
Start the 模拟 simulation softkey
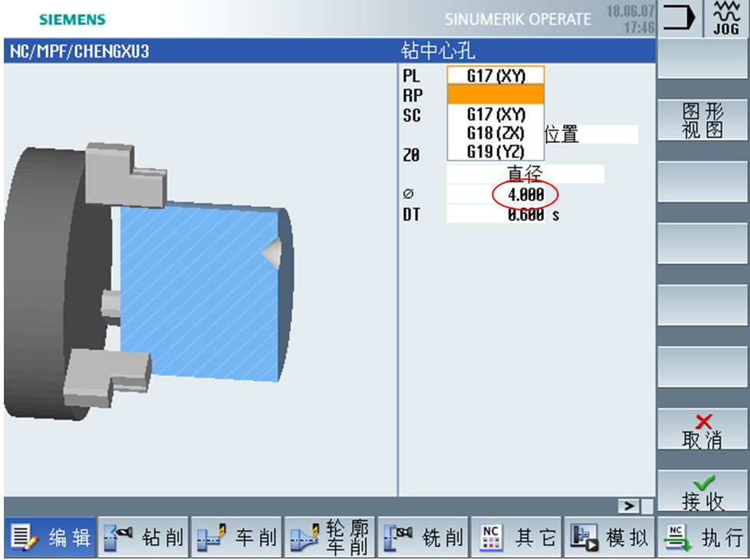[610, 538]
